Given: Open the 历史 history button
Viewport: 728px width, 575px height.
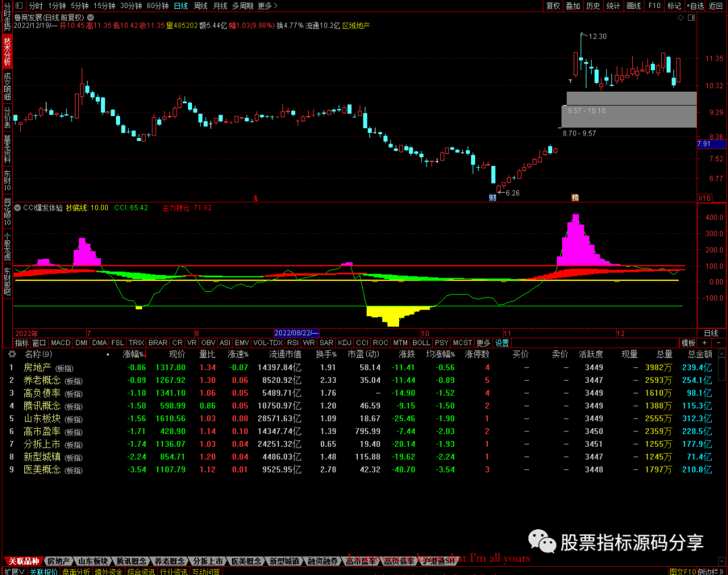Looking at the screenshot, I should click(593, 5).
